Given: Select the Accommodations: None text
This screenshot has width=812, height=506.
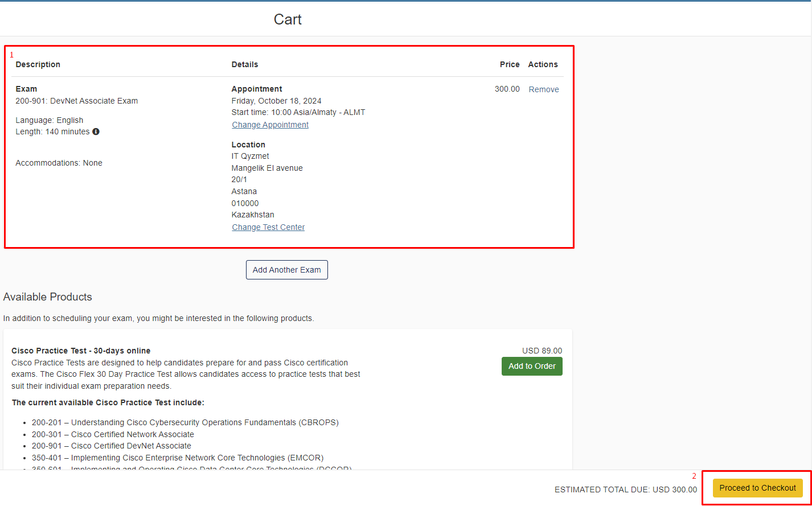Looking at the screenshot, I should (59, 163).
